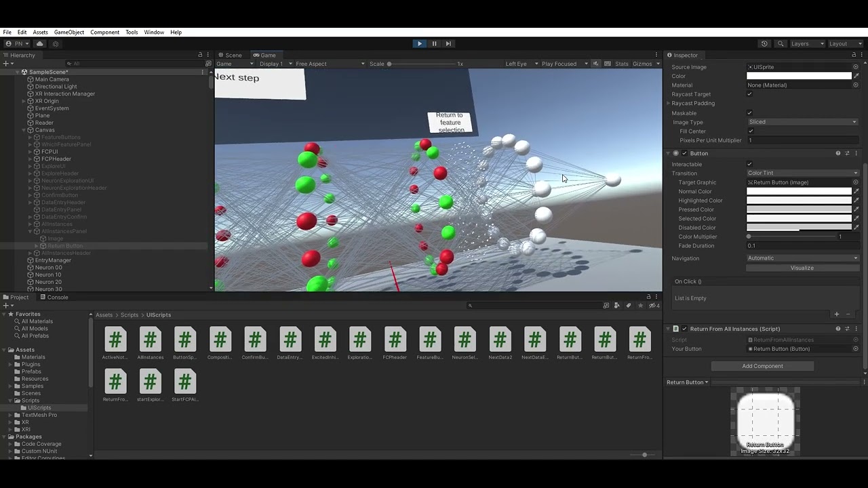The height and width of the screenshot is (488, 868).
Task: Select EntryManager in the Hierarchy
Action: pos(53,260)
